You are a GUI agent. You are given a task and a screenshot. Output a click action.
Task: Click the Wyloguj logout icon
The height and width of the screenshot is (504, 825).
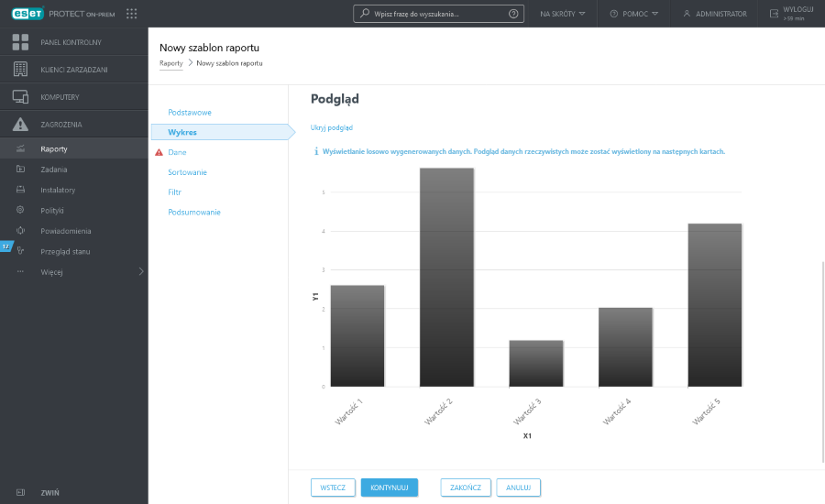(774, 14)
